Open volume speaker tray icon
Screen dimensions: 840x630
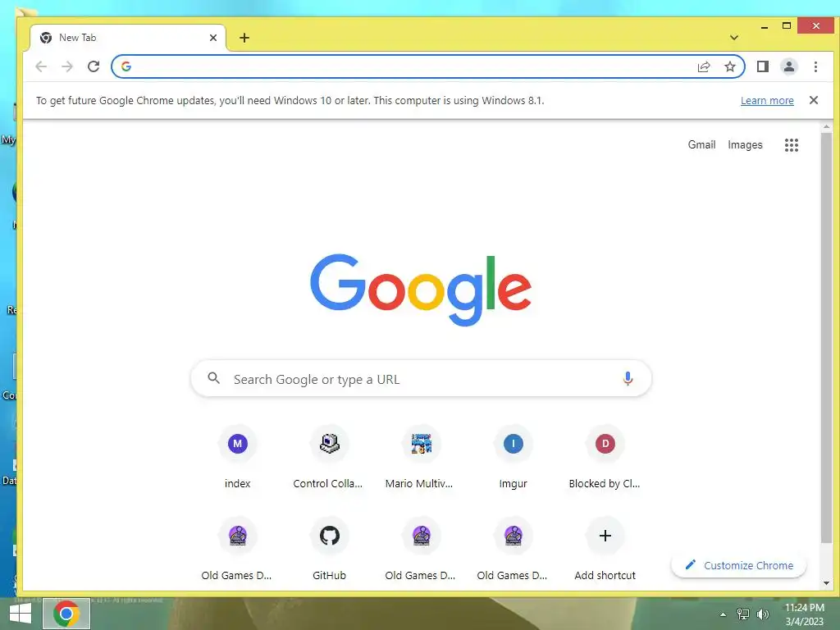click(x=763, y=614)
